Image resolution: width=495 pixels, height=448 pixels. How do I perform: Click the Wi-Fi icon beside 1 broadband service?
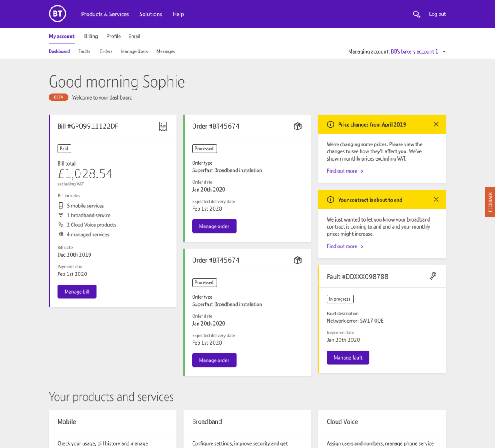click(61, 215)
